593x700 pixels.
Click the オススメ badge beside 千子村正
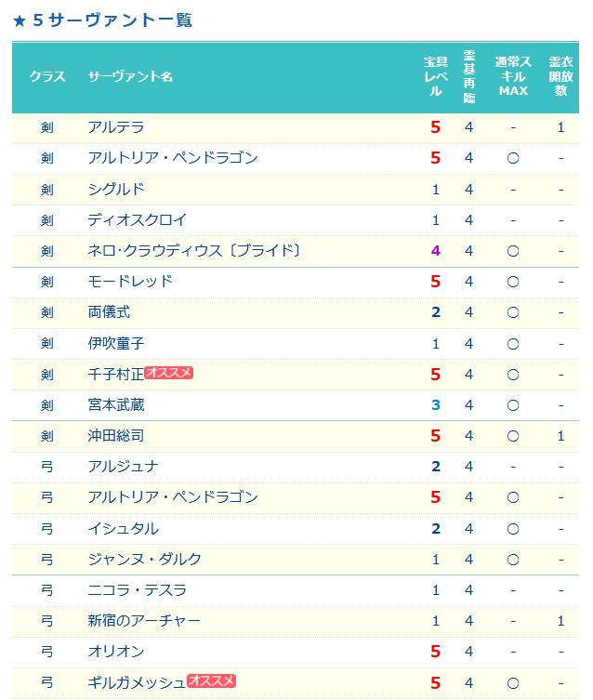pyautogui.click(x=168, y=373)
